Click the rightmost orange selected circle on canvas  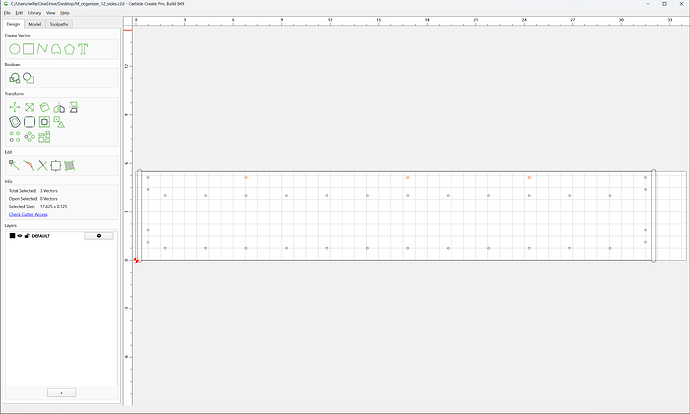pos(529,177)
